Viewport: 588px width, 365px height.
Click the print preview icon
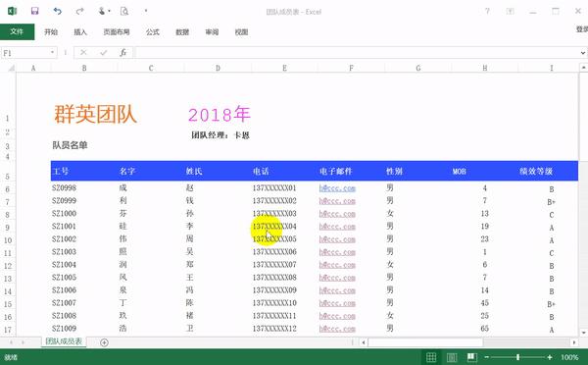point(124,11)
